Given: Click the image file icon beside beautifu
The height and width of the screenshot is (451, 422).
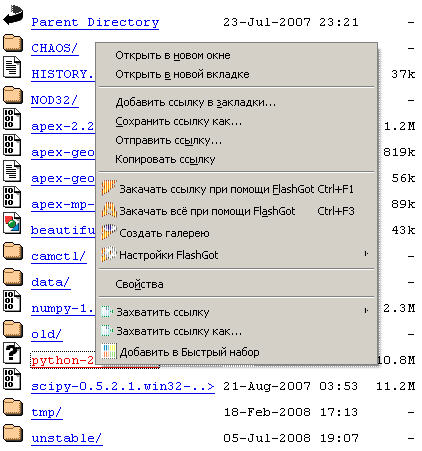Looking at the screenshot, I should (x=12, y=223).
